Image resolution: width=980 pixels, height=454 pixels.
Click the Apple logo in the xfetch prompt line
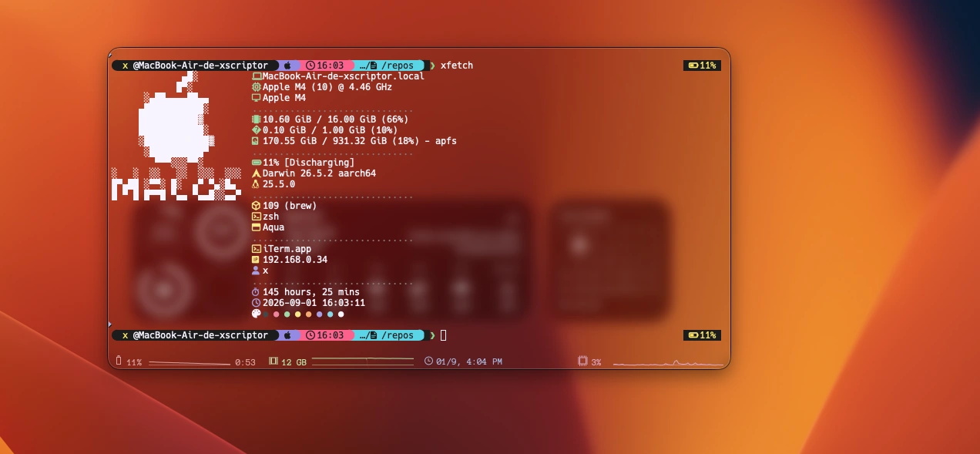point(288,66)
